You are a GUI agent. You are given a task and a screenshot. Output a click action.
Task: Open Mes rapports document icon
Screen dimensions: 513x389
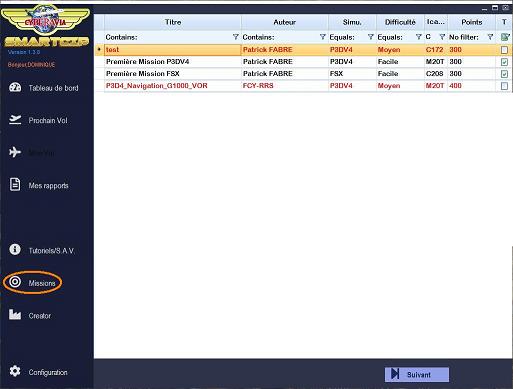15,185
